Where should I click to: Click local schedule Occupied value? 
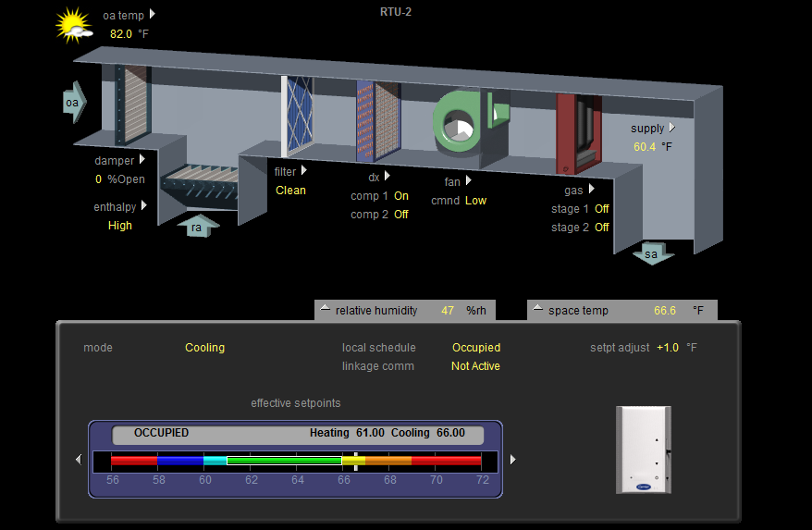tap(476, 348)
